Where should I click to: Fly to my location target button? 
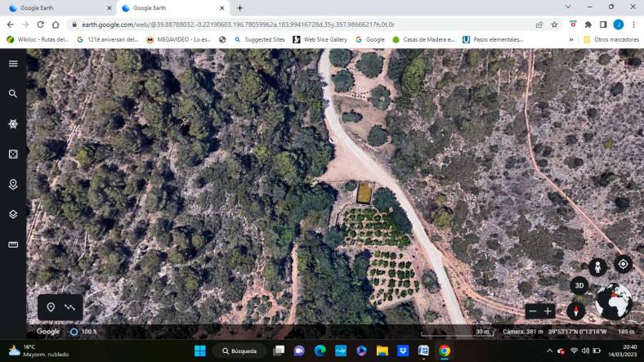pos(623,264)
